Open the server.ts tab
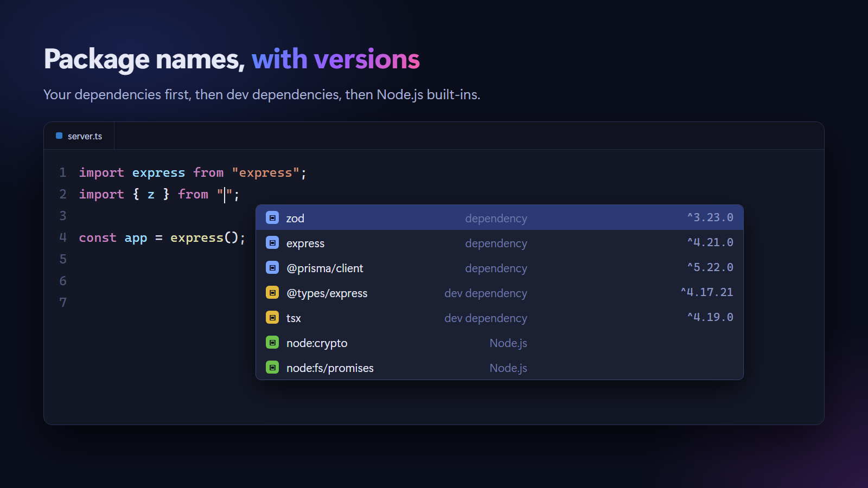 coord(79,136)
